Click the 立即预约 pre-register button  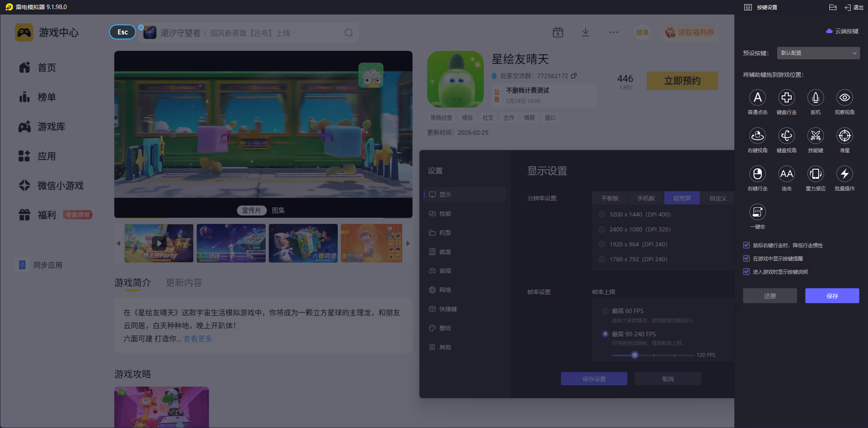point(683,80)
